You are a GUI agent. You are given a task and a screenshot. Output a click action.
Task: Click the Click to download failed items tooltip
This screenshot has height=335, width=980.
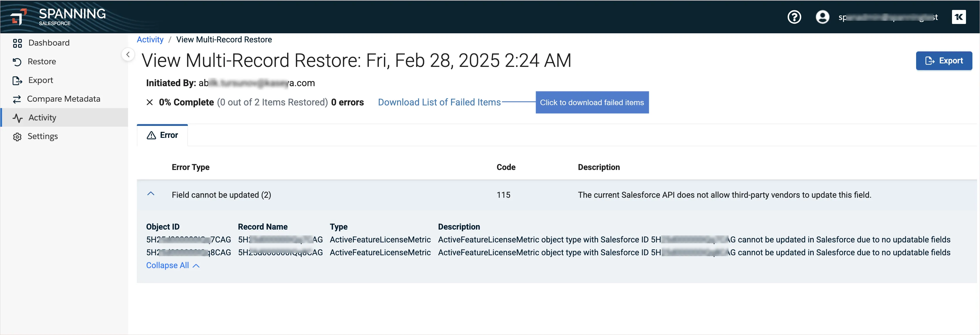(592, 103)
